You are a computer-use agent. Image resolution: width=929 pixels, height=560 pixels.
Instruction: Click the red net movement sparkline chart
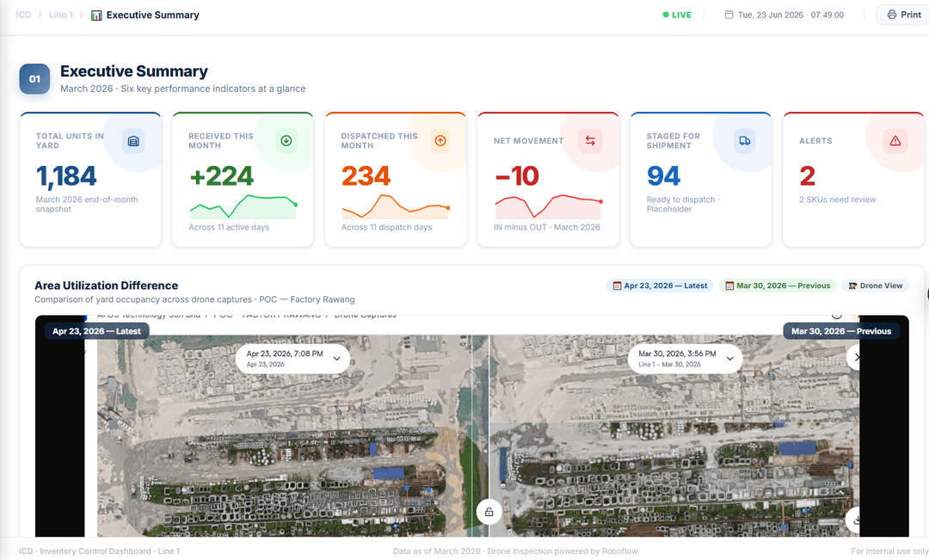click(548, 206)
